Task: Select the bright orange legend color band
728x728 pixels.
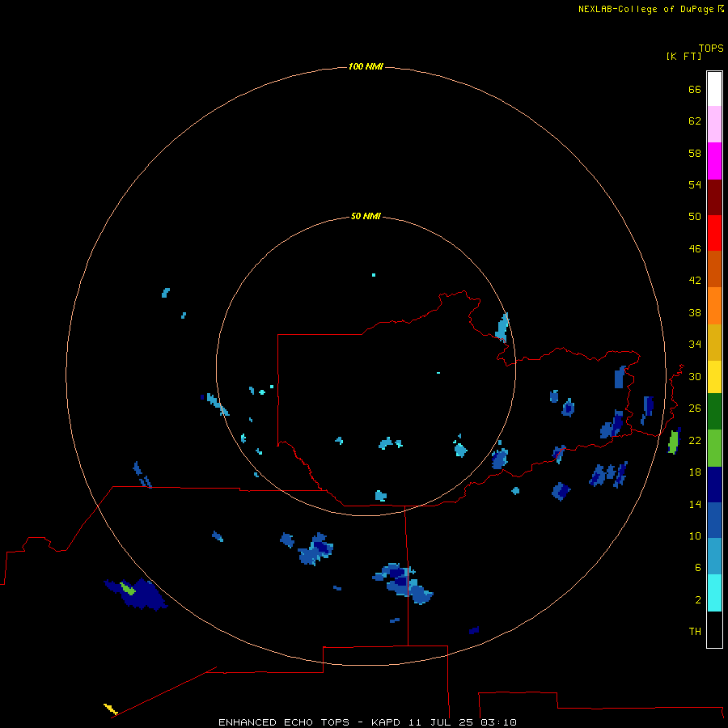Action: click(714, 305)
